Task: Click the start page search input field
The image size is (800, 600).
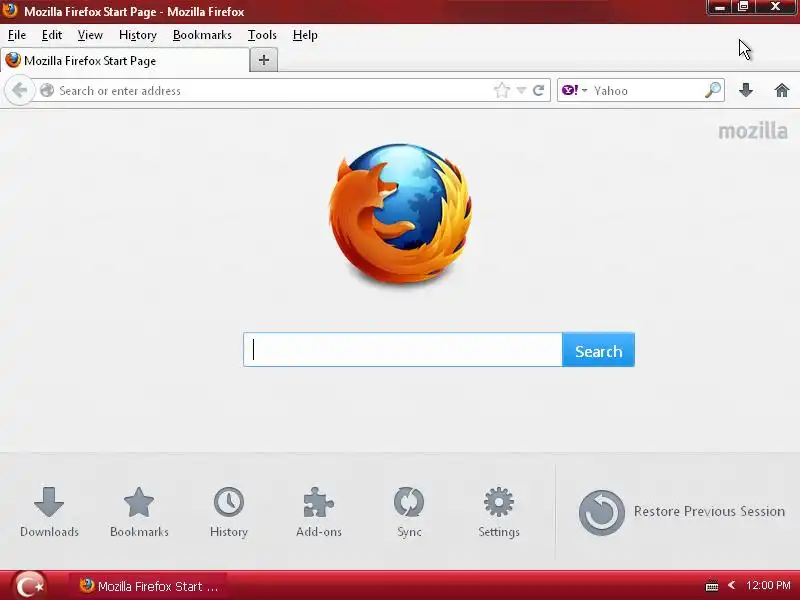Action: [x=403, y=349]
